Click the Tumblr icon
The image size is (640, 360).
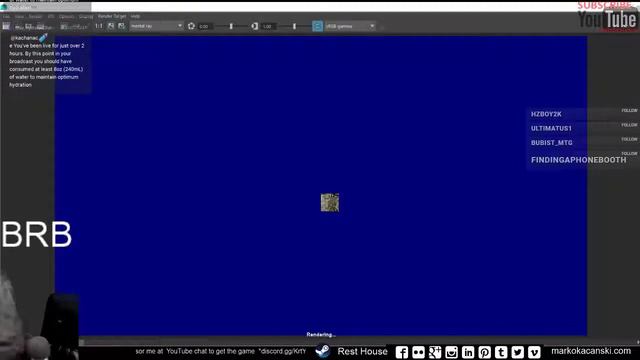tap(501, 352)
